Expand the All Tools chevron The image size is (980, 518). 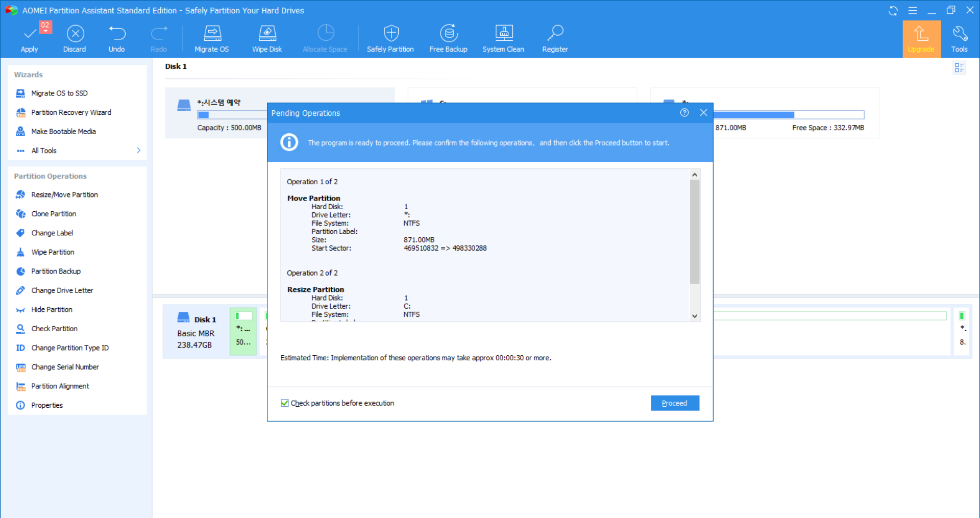tap(138, 151)
